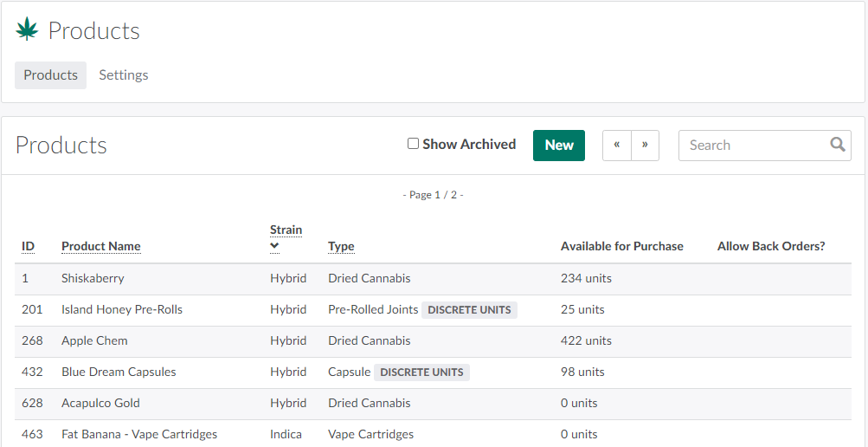Image resolution: width=868 pixels, height=447 pixels.
Task: Sort table by Product Name column
Action: point(100,247)
